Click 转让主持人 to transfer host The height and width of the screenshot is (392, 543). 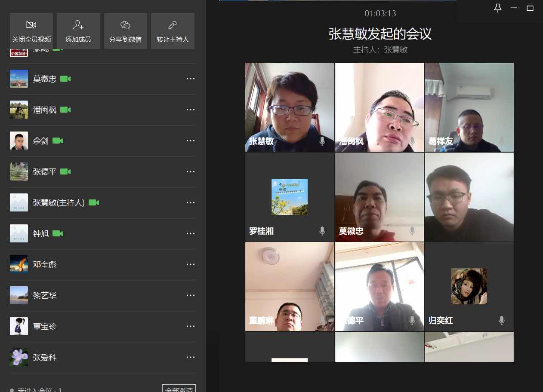(x=173, y=31)
